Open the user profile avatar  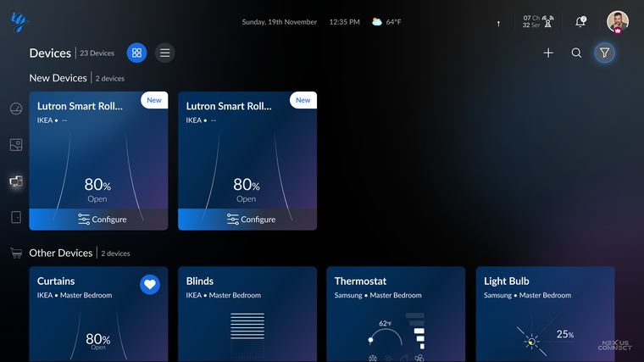click(618, 22)
